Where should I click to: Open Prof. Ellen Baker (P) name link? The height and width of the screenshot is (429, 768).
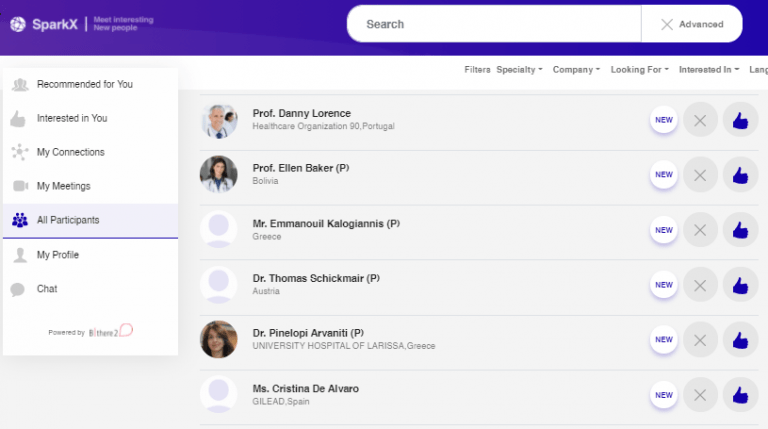pyautogui.click(x=301, y=168)
